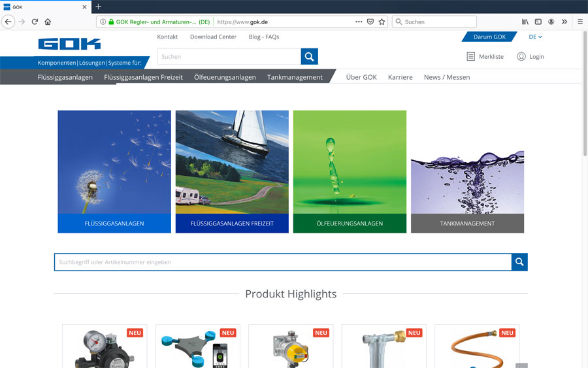Select Ölfeuerungsanlagen in the navigation bar
Screen dimensions: 588x368
[x=225, y=77]
